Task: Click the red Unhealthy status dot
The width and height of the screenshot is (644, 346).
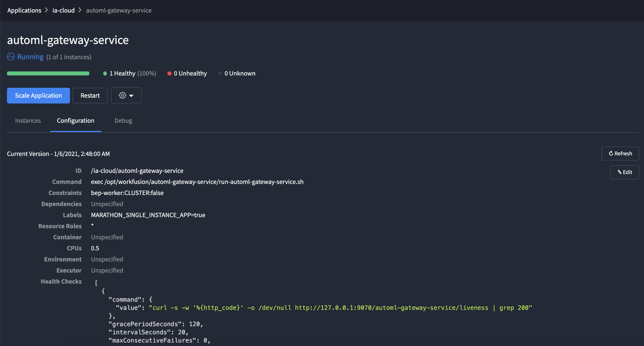Action: [169, 73]
